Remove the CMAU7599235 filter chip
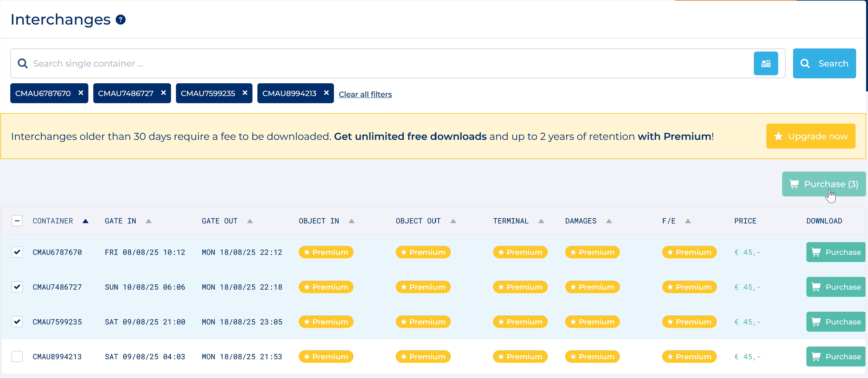This screenshot has height=378, width=868. [x=245, y=93]
